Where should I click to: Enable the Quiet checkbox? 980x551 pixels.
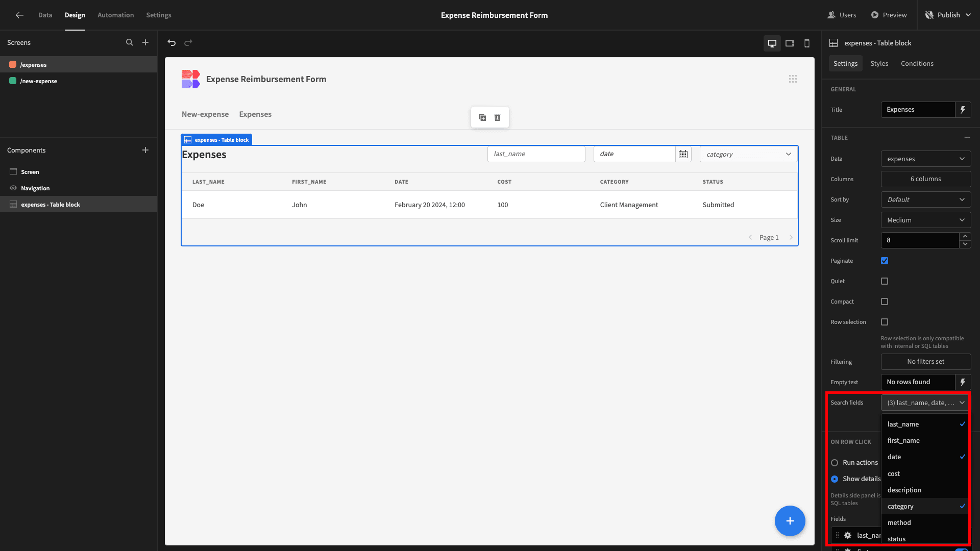click(x=885, y=281)
